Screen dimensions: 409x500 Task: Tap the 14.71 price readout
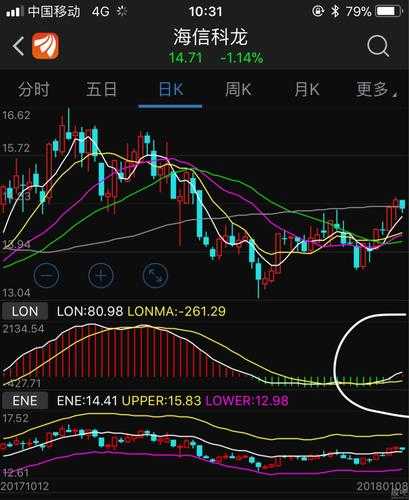(185, 58)
